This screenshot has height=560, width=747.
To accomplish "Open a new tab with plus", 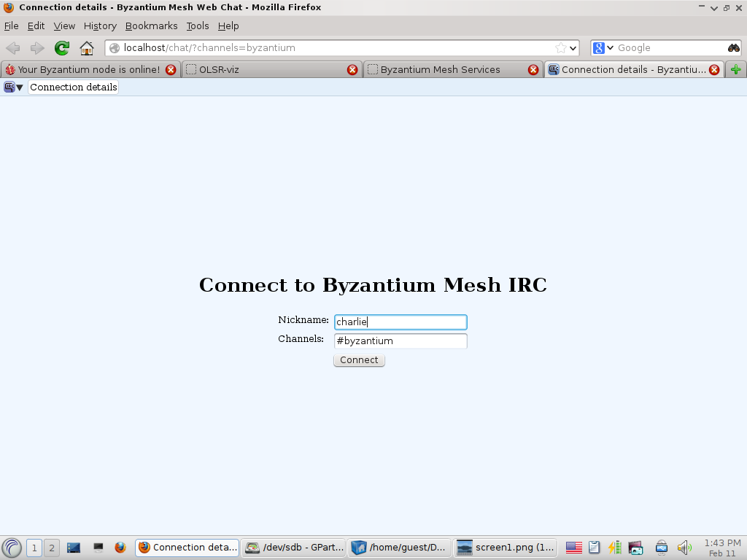I will 735,69.
